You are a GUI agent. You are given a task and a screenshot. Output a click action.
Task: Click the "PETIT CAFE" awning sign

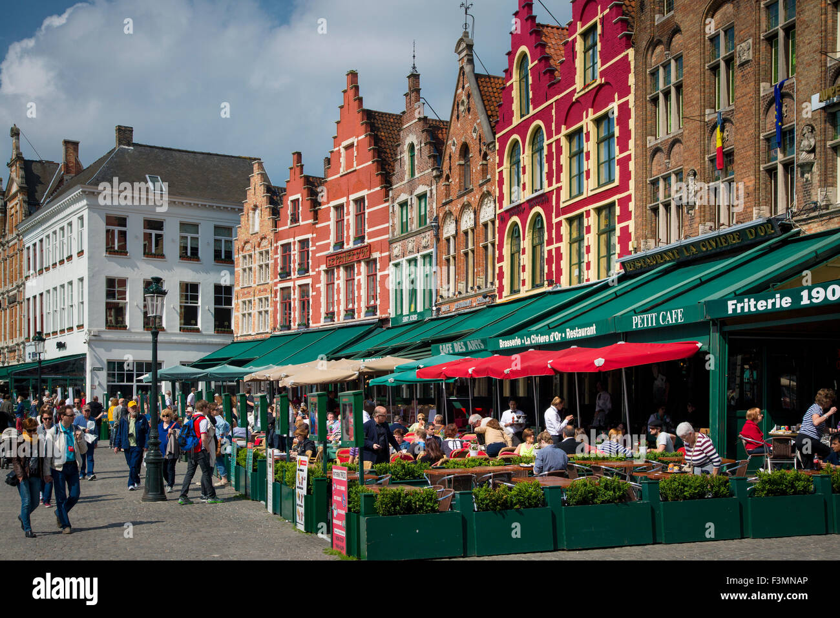tap(657, 317)
